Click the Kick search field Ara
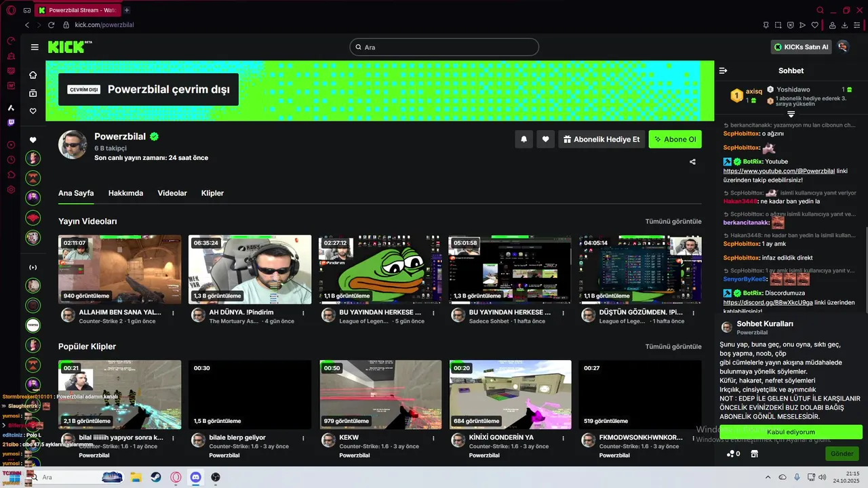The height and width of the screenshot is (488, 868). tap(444, 47)
